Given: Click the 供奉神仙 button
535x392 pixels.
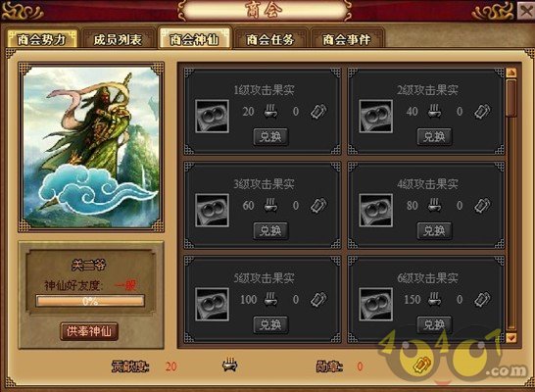Looking at the screenshot, I should click(89, 331).
